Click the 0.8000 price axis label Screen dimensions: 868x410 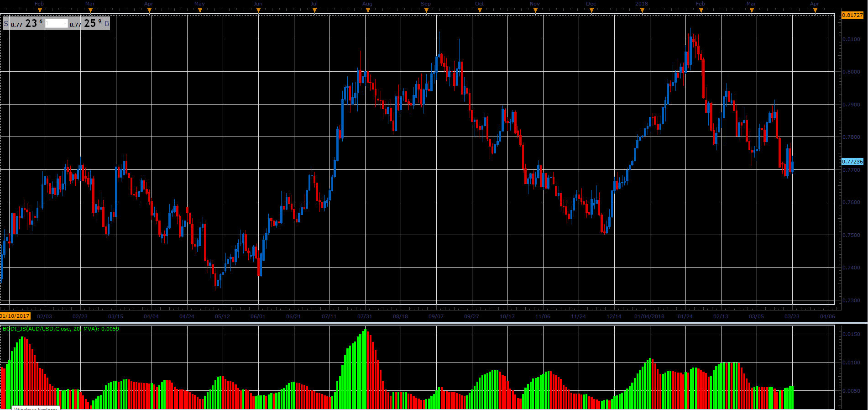tap(851, 72)
